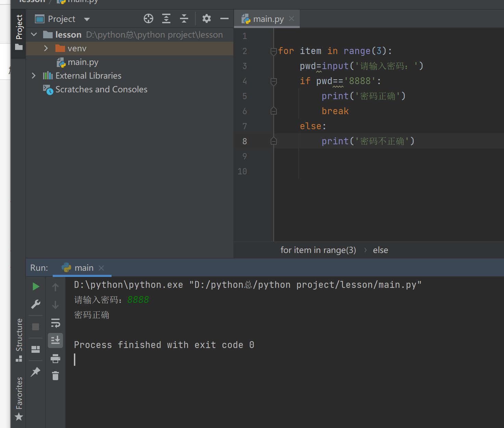Click 'Process finished with exit code 0' text

[164, 345]
